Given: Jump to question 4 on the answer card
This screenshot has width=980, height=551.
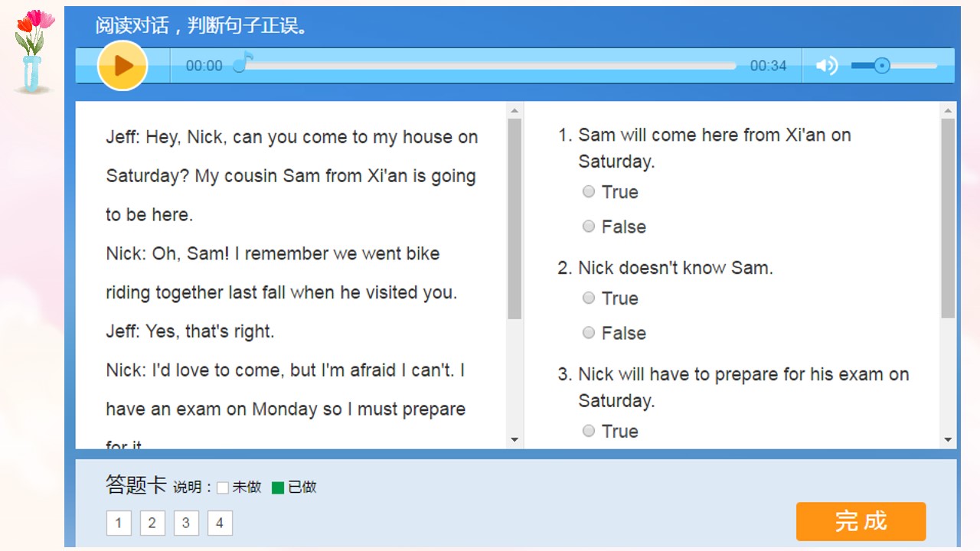Looking at the screenshot, I should coord(220,523).
